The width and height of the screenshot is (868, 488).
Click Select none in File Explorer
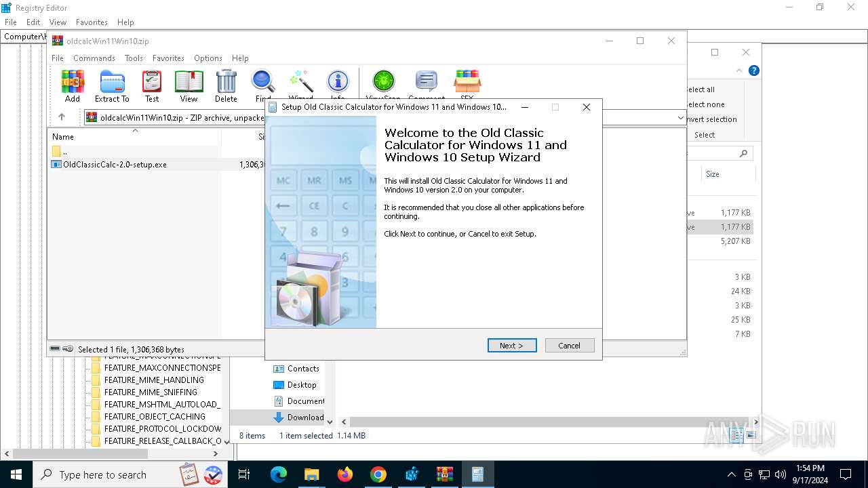point(706,104)
